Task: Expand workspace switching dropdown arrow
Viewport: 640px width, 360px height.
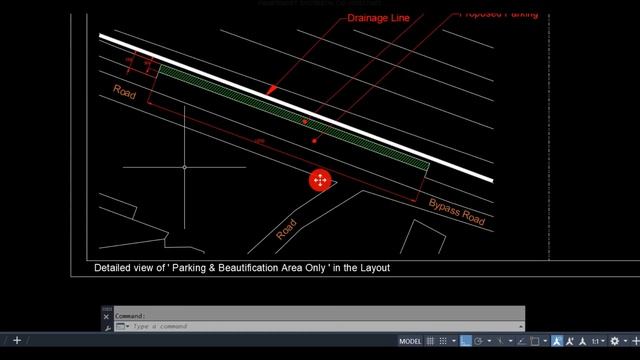Action: pyautogui.click(x=625, y=341)
